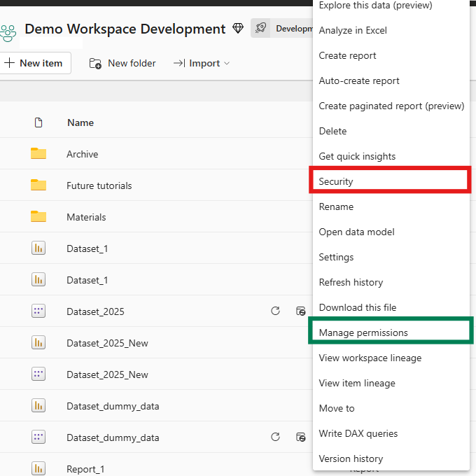Click the Demo Workspace people icon
Screen dimensions: 476x476
pyautogui.click(x=7, y=31)
